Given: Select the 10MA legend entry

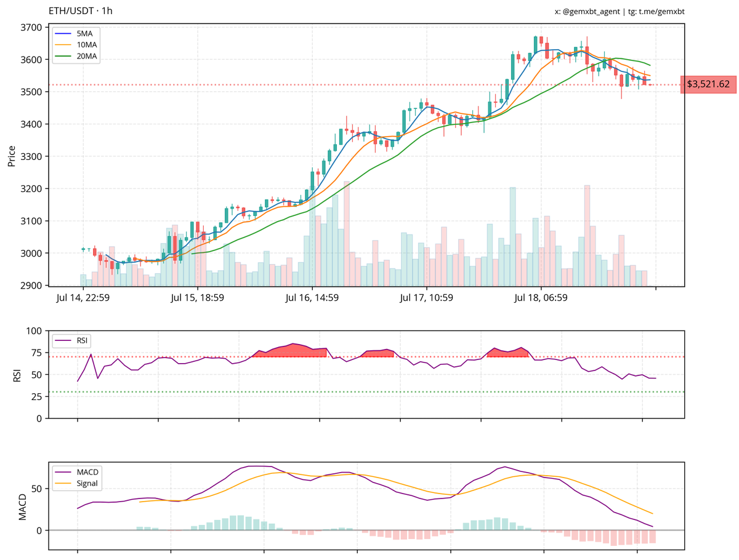Looking at the screenshot, I should pos(76,45).
